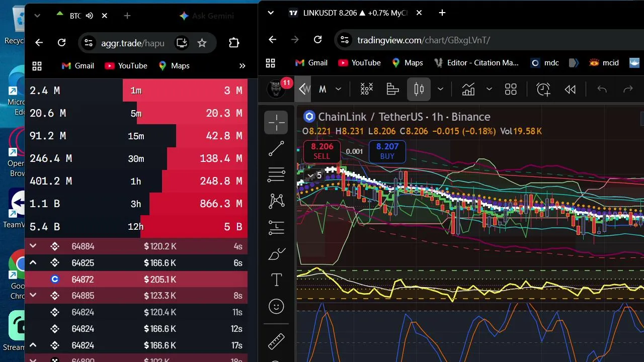
Task: Close the LINKUSDT tab
Action: pyautogui.click(x=419, y=13)
